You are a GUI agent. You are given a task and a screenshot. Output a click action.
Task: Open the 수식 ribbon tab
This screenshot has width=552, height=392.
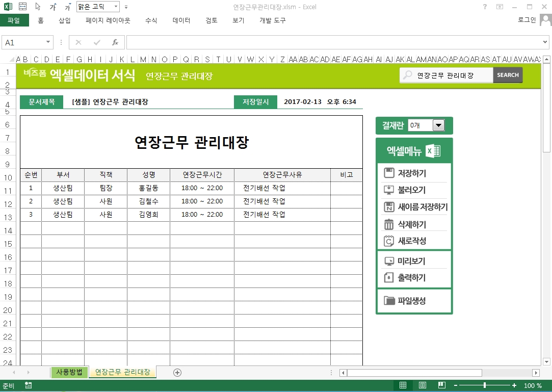tap(151, 20)
